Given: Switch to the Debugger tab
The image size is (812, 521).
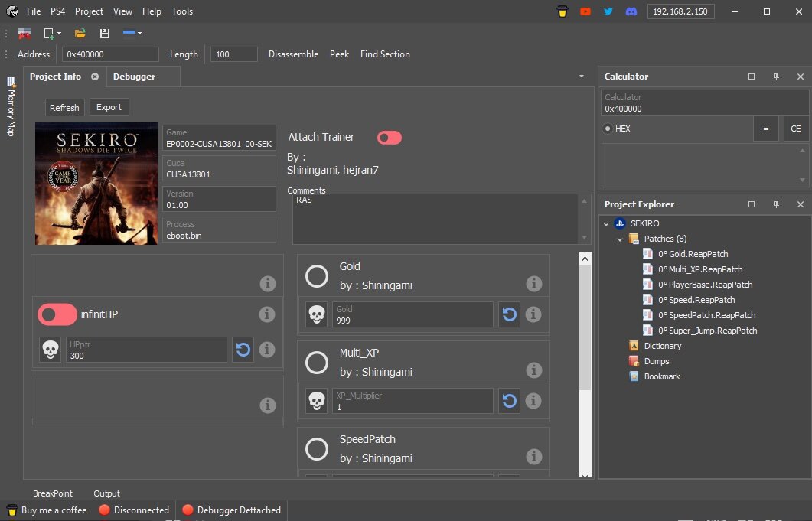Looking at the screenshot, I should (x=134, y=77).
